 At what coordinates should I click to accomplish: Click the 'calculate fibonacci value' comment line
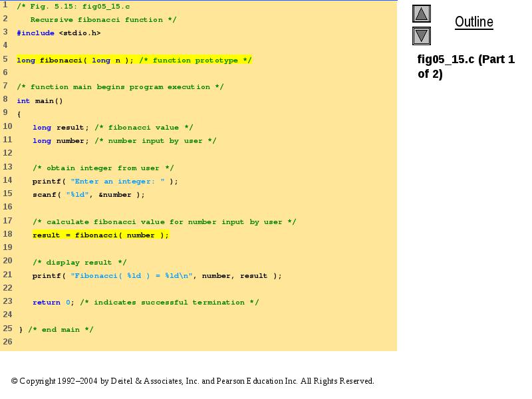(164, 222)
